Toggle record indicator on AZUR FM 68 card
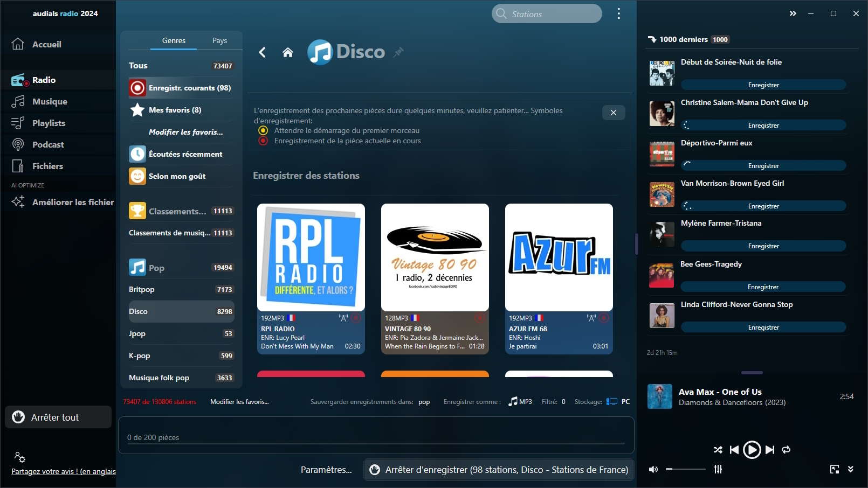The height and width of the screenshot is (488, 868). (604, 318)
